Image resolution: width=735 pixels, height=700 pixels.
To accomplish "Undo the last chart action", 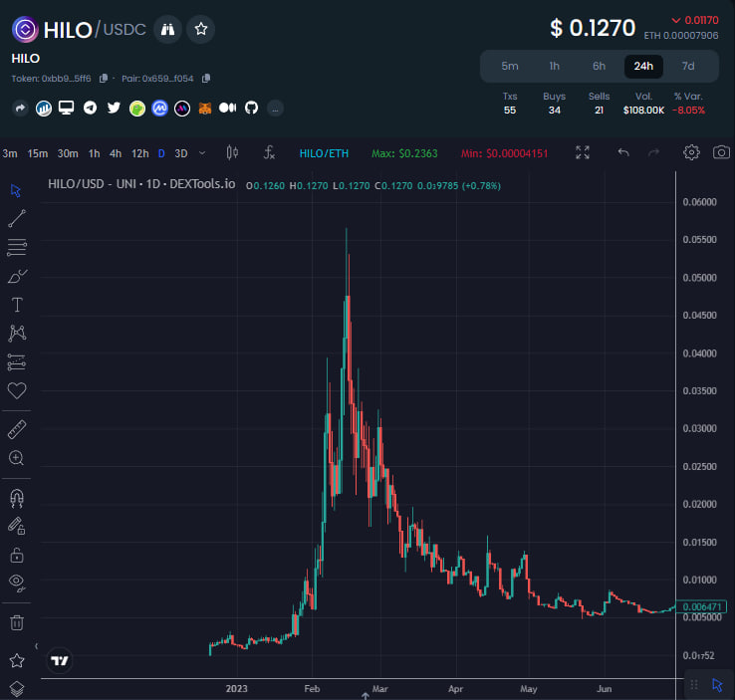I will pyautogui.click(x=623, y=152).
